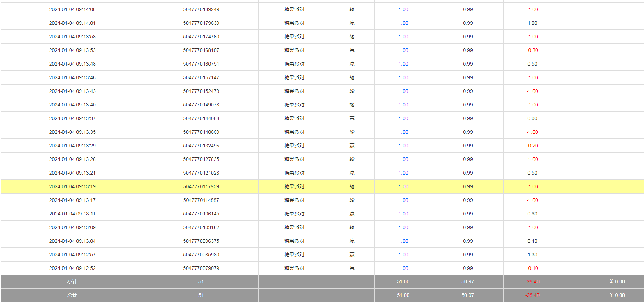Click the 总计 grand total label
The height and width of the screenshot is (308, 644).
click(72, 295)
